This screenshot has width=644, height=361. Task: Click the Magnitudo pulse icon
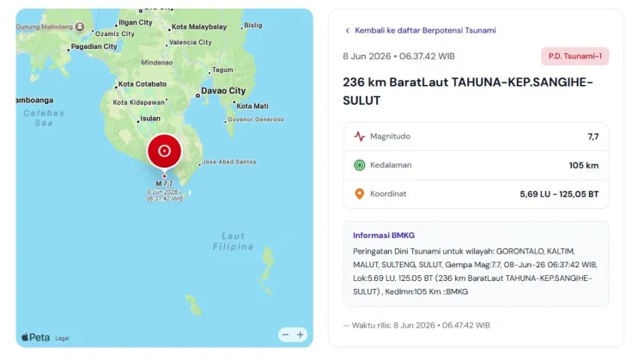coord(360,137)
